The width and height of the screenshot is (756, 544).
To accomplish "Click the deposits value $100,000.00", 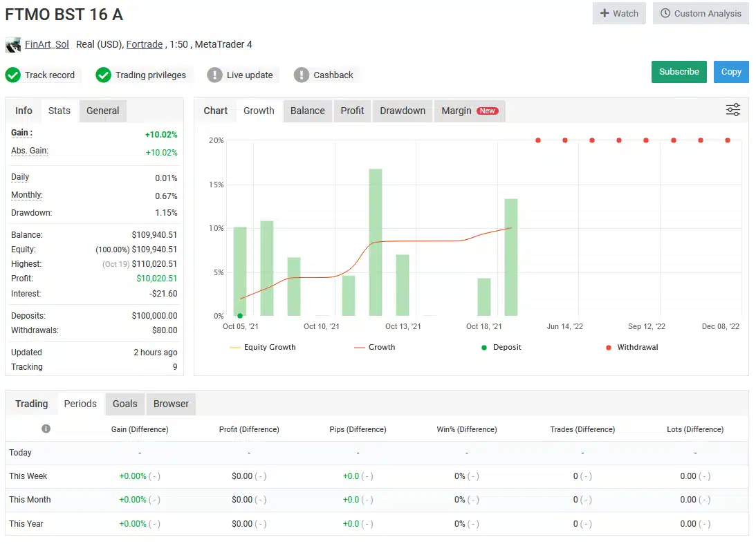I will click(154, 316).
